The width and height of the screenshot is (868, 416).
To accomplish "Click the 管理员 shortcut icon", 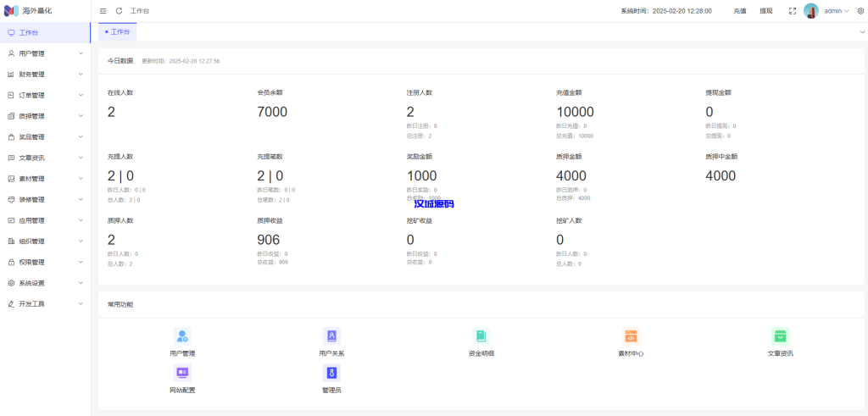I will click(x=331, y=373).
